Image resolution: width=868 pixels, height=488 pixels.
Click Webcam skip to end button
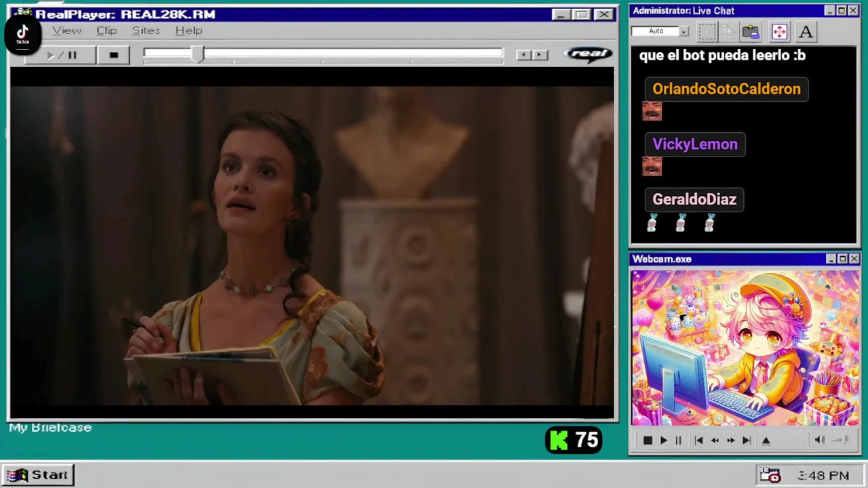pyautogui.click(x=746, y=441)
